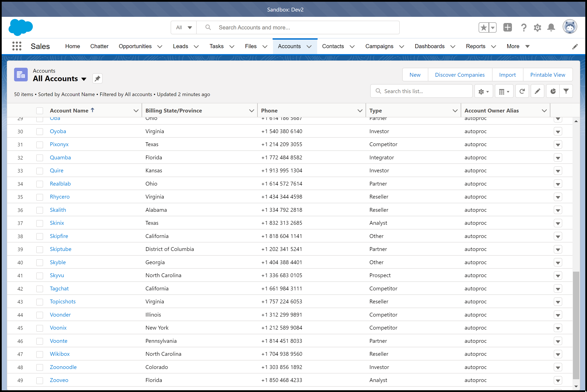Open Account Owner Alias column chevron
This screenshot has width=587, height=392.
pos(544,111)
